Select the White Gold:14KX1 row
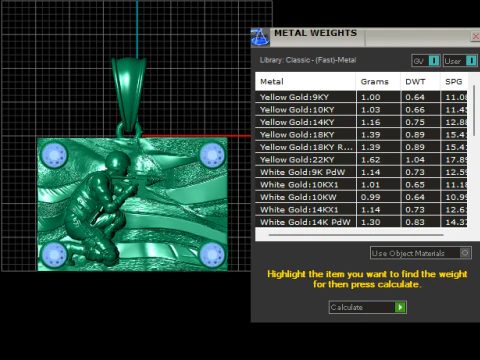 point(361,210)
